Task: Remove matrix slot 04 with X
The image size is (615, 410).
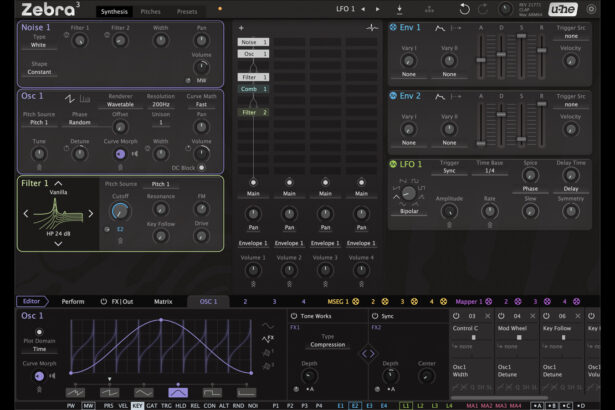Action: pyautogui.click(x=533, y=316)
